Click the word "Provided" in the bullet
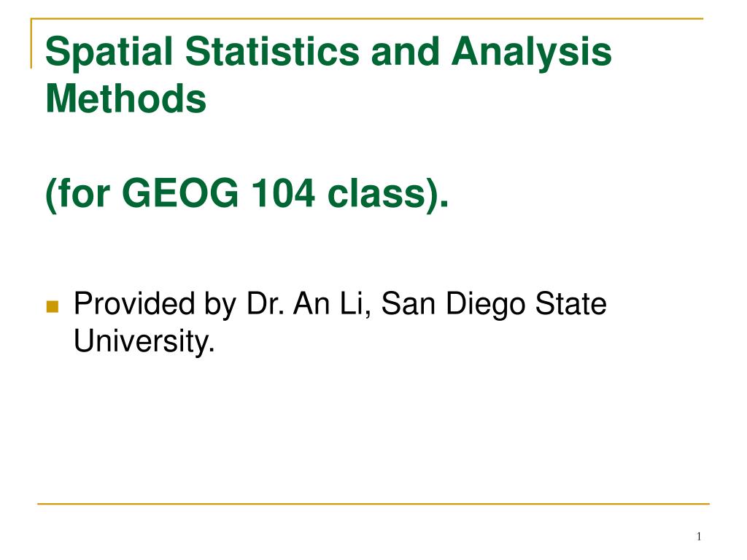 click(x=134, y=303)
